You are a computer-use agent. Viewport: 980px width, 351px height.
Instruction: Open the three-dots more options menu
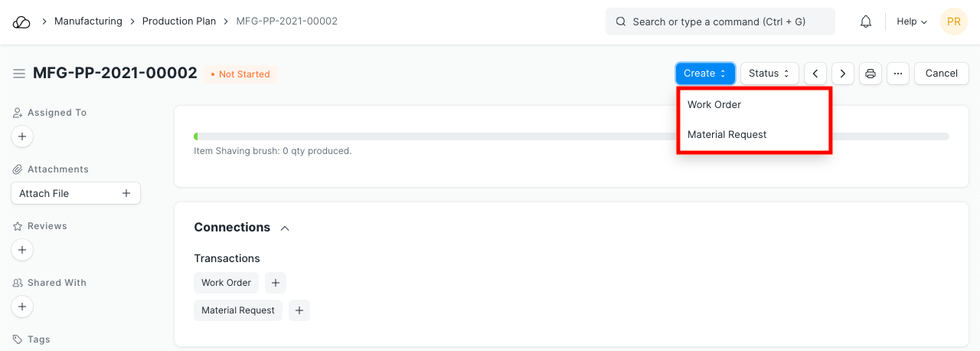(x=898, y=74)
